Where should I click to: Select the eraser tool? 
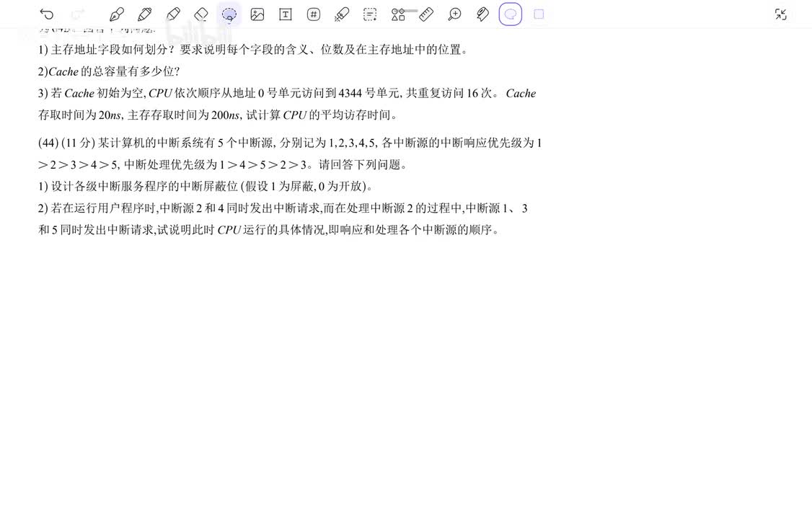click(201, 14)
